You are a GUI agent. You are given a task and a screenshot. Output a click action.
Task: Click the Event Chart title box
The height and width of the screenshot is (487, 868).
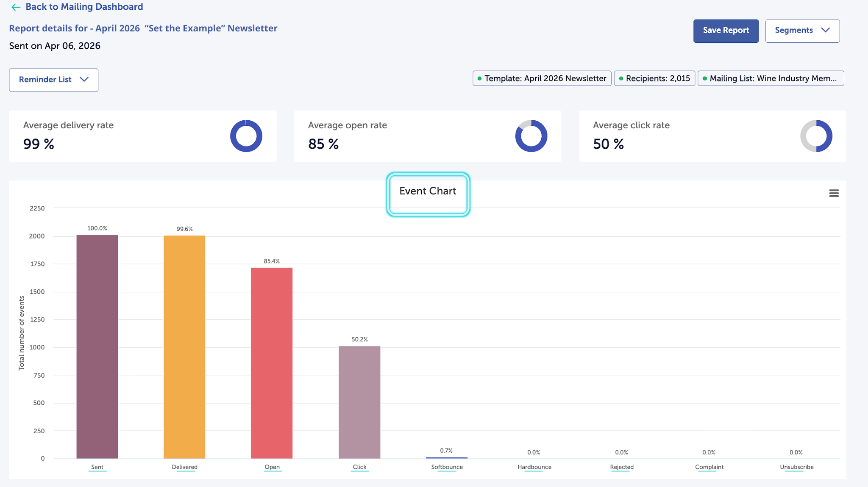(428, 194)
